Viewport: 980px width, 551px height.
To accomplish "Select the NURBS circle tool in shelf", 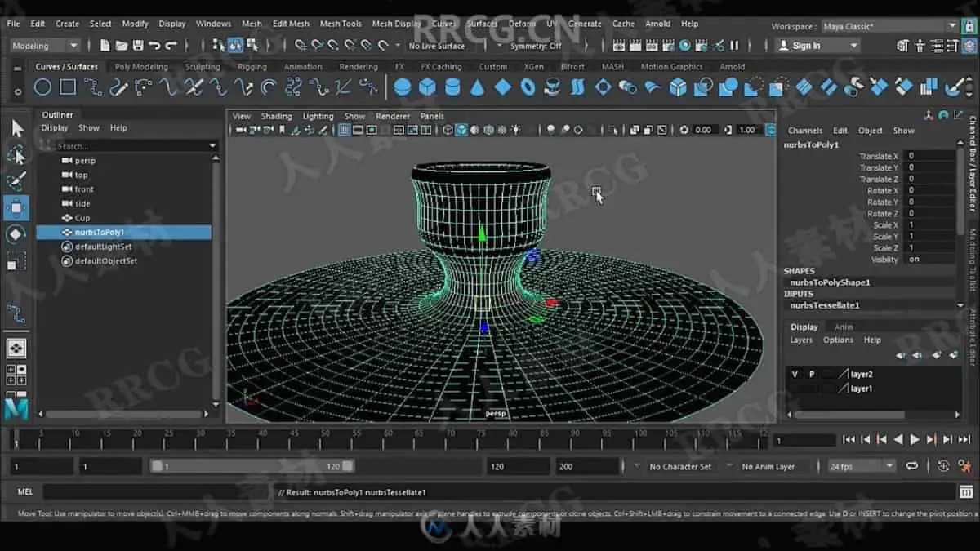I will click(x=42, y=87).
